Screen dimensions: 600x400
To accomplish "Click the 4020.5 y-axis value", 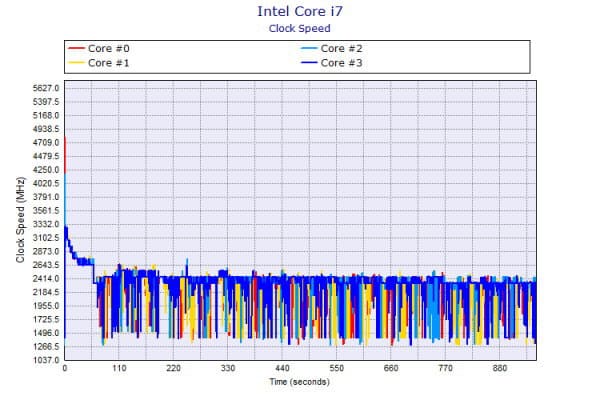I will click(46, 183).
